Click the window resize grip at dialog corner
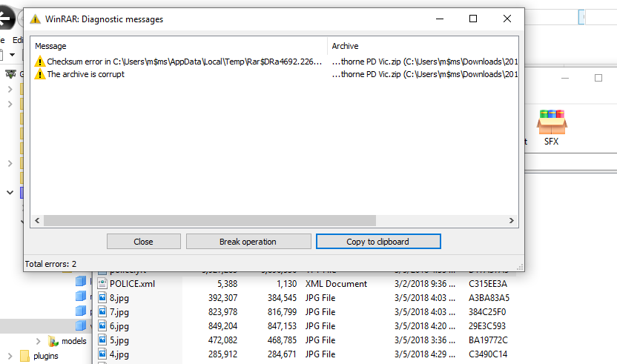Screen dimensions: 617x364 click(x=520, y=267)
